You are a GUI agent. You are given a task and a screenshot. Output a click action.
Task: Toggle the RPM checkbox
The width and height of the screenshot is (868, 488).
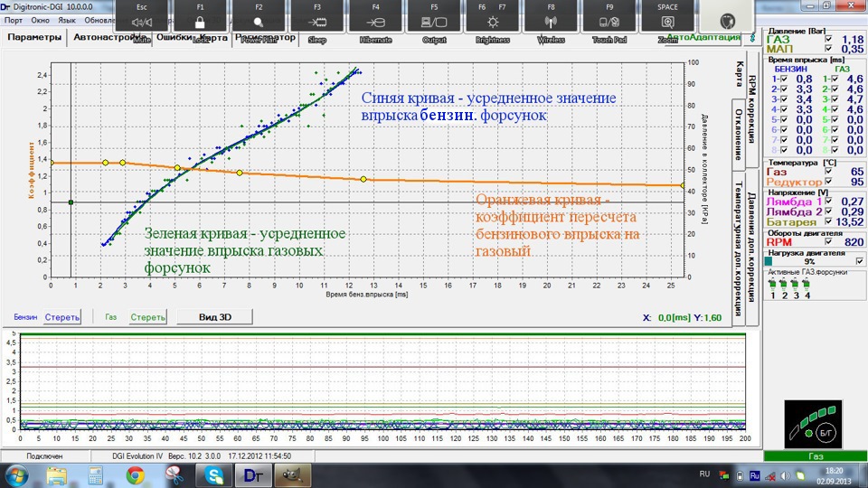(x=829, y=242)
